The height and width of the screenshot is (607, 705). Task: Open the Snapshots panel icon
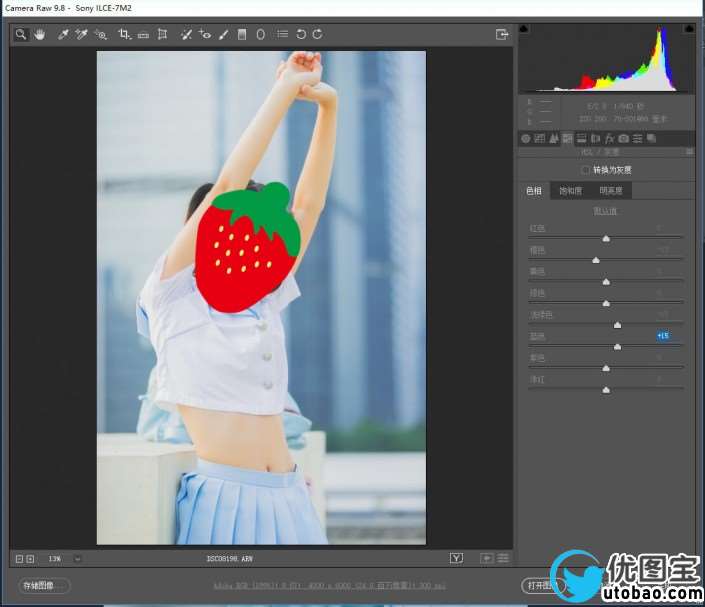point(651,138)
